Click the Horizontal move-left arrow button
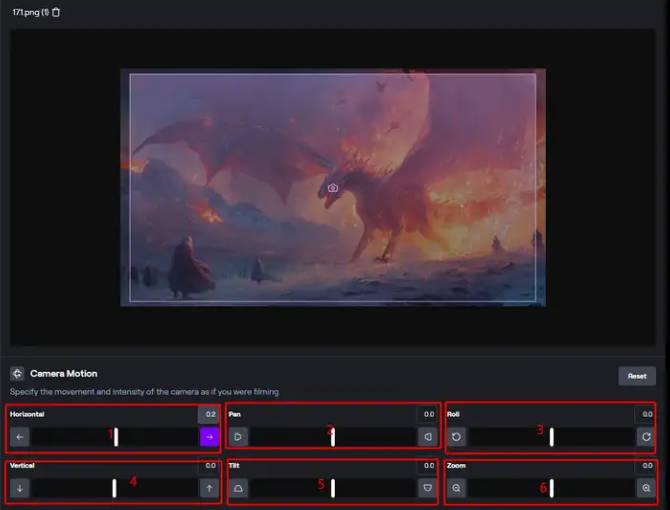Viewport: 670px width, 510px height. click(x=20, y=437)
